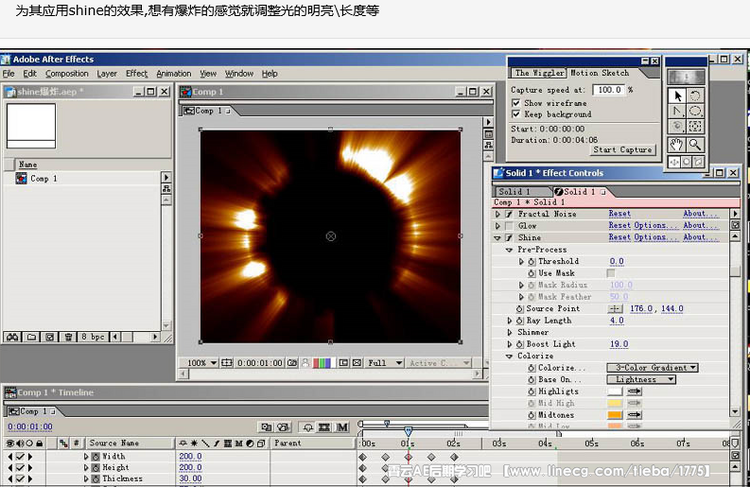Toggle Use Mask checkbox

coord(611,273)
